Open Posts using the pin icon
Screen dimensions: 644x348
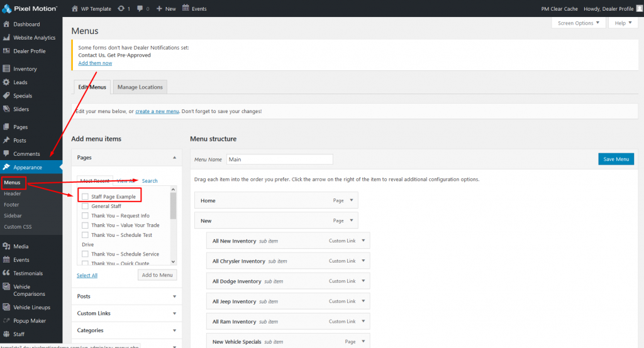tap(6, 140)
